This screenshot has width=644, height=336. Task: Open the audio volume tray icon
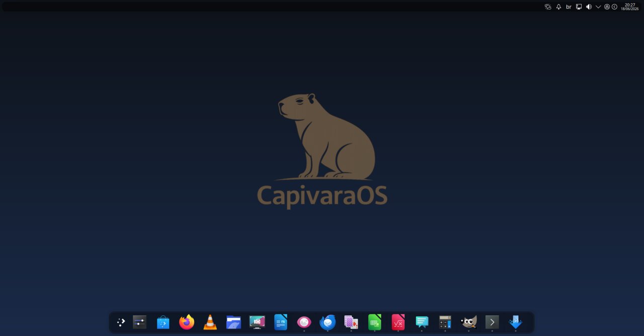point(589,7)
